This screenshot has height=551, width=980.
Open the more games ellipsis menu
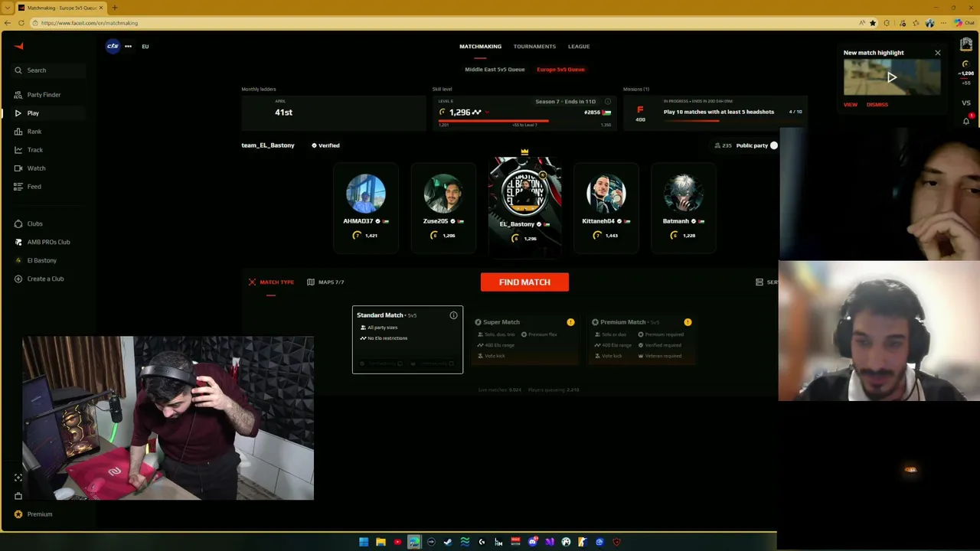(x=128, y=46)
